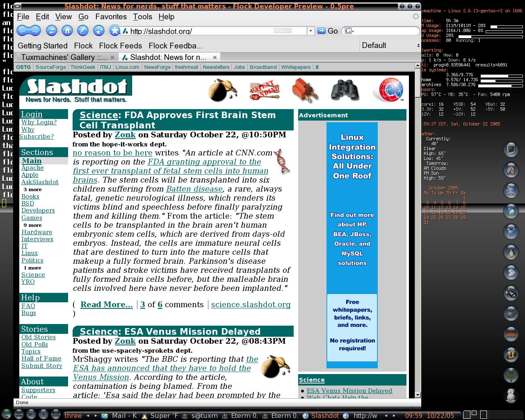Launch Unreal Tournament from the dock
This screenshot has width=525, height=420.
pyautogui.click(x=511, y=354)
